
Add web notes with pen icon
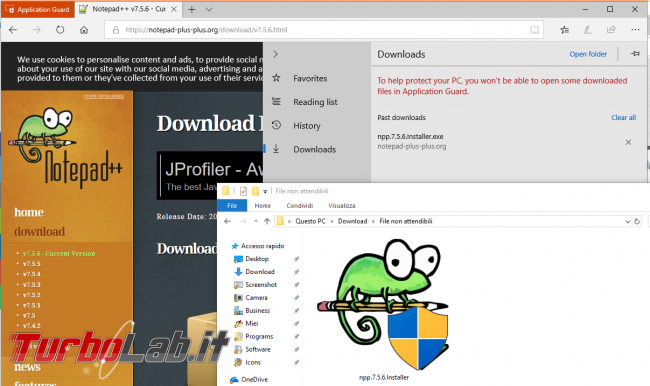tap(588, 30)
